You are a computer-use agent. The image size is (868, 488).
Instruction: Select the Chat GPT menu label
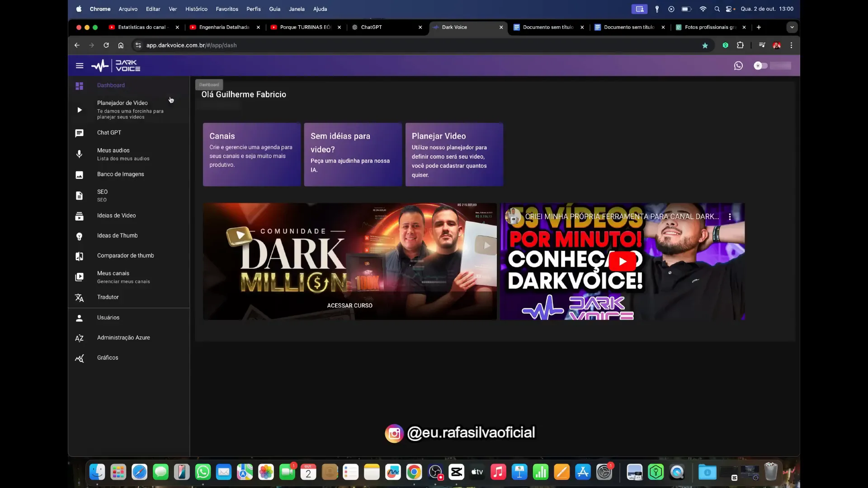[109, 132]
